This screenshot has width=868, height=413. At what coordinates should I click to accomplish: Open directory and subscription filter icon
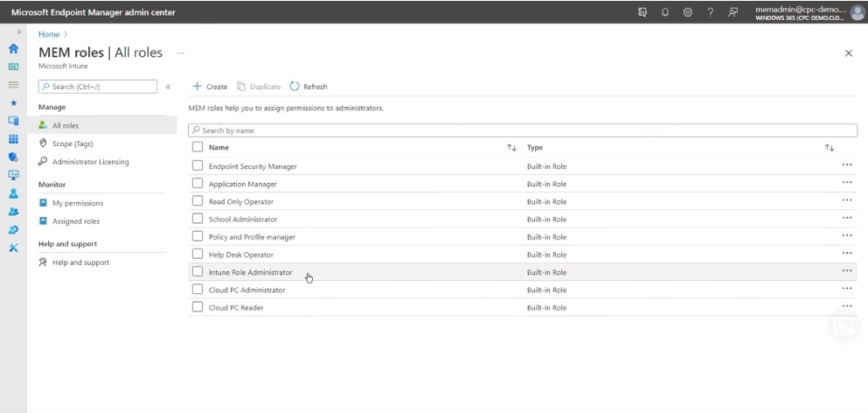[x=642, y=12]
